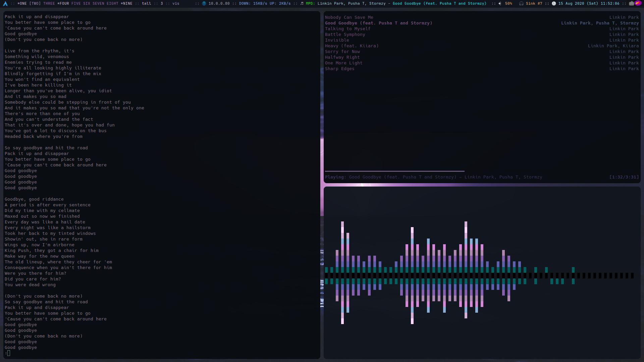Select 'One More Light' in playlist
Viewport: 644px width, 362px height.
482,63
